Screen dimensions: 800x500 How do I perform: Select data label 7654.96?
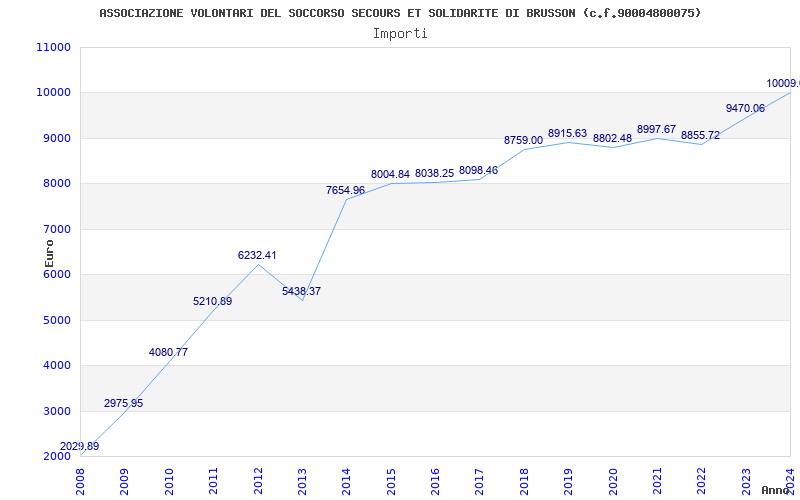[x=345, y=190]
